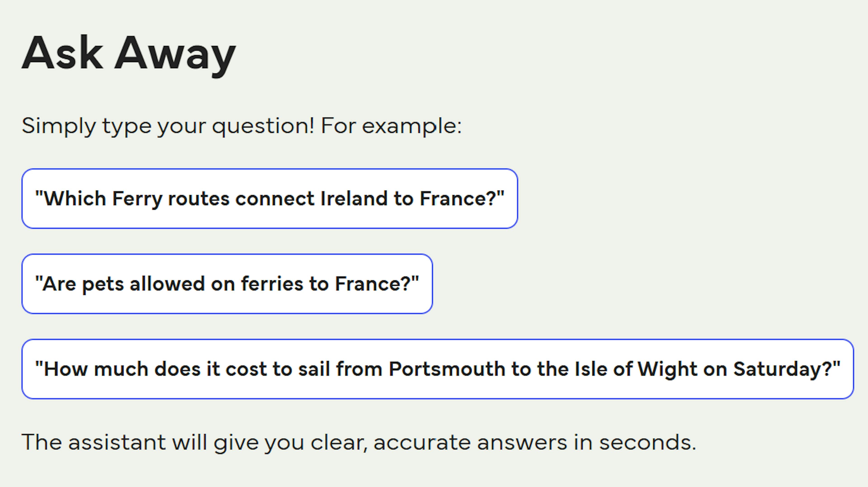868x487 pixels.
Task: Click the word "routes" in the first example
Action: coord(199,199)
